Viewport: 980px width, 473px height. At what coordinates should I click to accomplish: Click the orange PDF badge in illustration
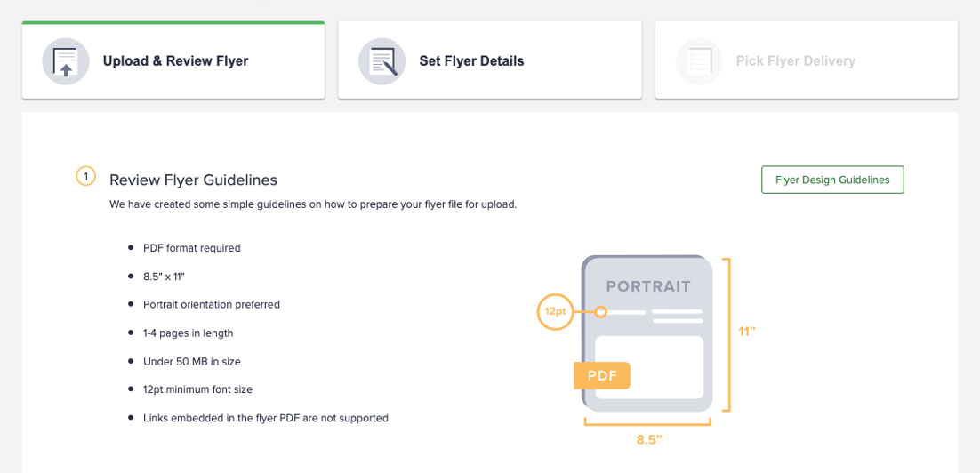(x=602, y=375)
